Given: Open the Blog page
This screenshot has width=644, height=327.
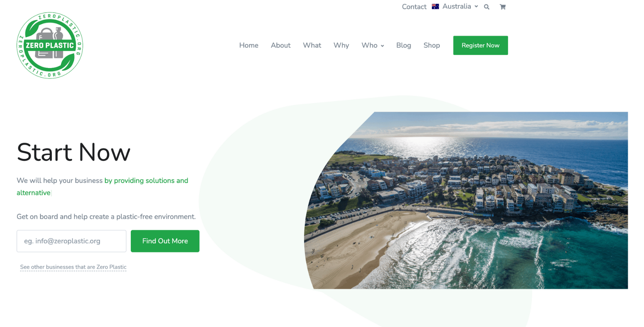Looking at the screenshot, I should (x=403, y=45).
